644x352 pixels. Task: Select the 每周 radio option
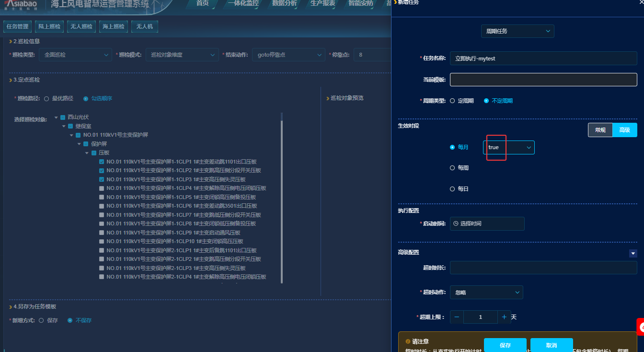[452, 168]
